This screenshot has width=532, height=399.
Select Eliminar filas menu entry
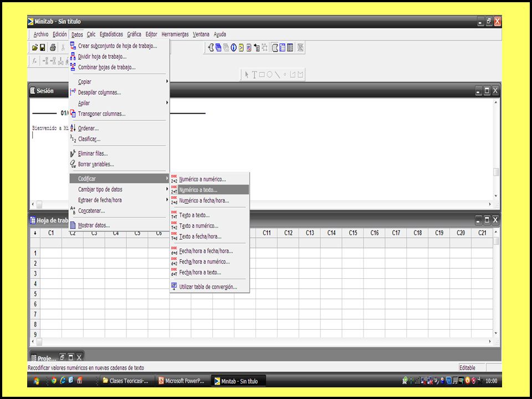pos(119,154)
